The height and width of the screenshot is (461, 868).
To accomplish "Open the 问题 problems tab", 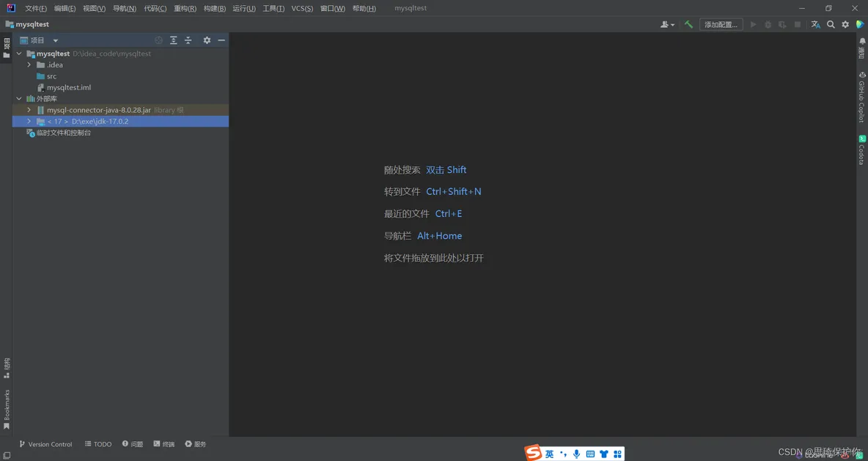I will pos(133,444).
